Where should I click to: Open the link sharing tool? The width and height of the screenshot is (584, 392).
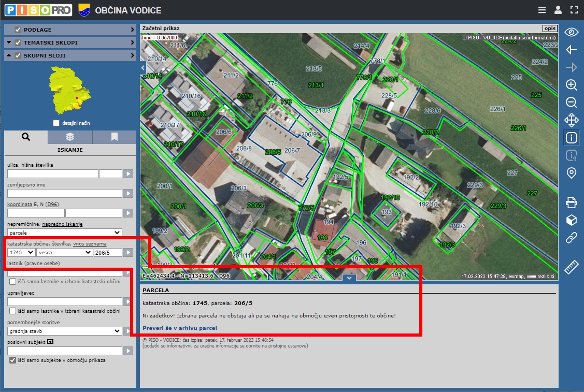coord(571,238)
